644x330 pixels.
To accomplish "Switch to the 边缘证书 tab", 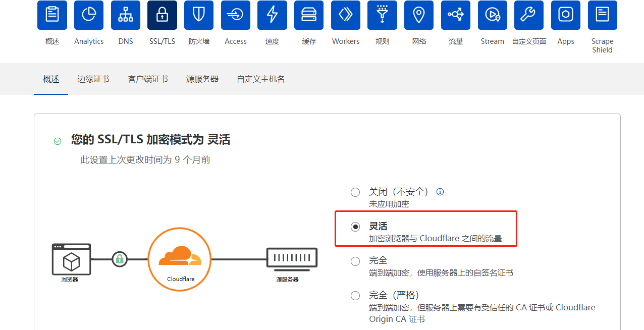I will (93, 79).
